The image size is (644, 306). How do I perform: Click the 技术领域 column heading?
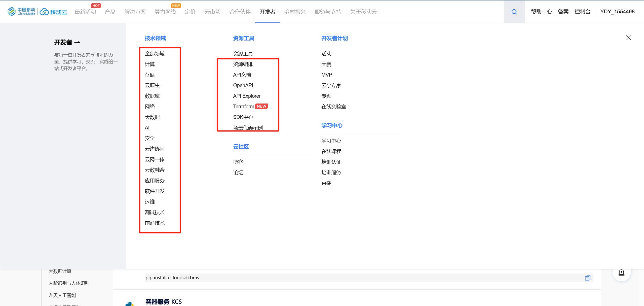[155, 38]
